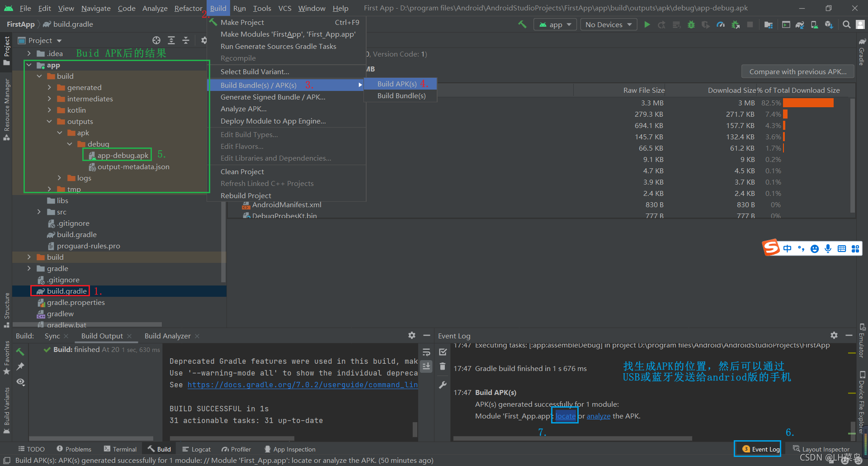This screenshot has width=868, height=466.
Task: Click the Project tree horizontal scrollbar
Action: point(87,324)
